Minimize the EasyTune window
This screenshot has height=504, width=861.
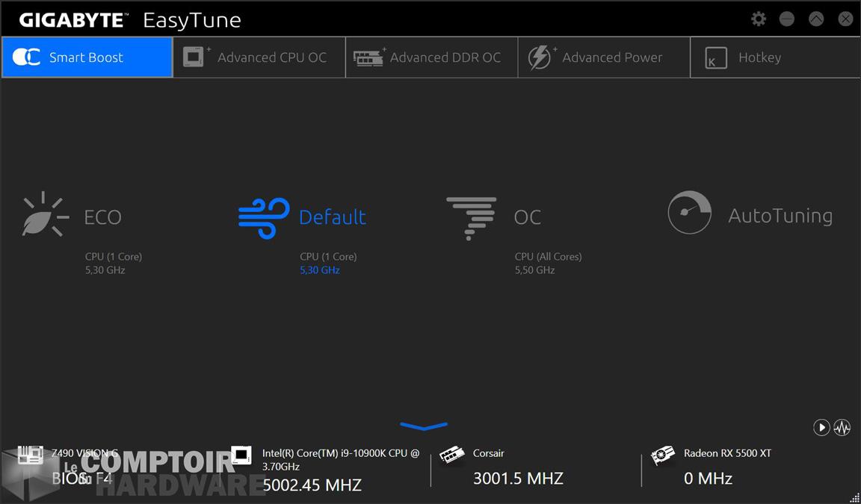point(787,19)
